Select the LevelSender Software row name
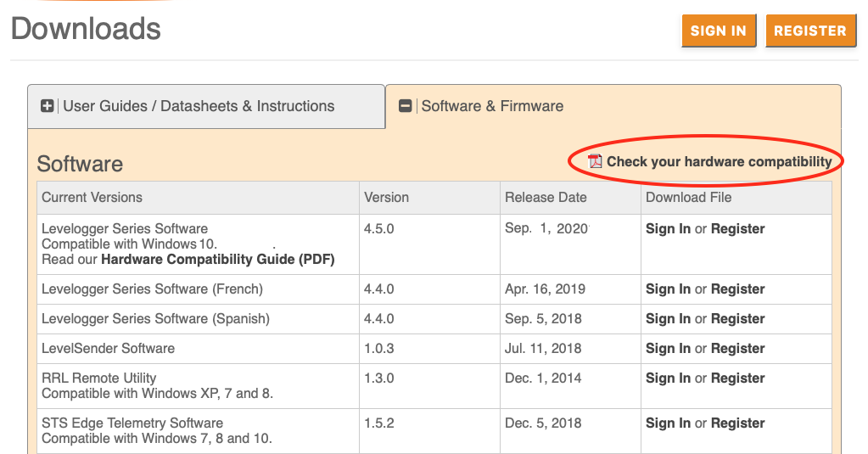Image resolution: width=868 pixels, height=454 pixels. click(108, 348)
